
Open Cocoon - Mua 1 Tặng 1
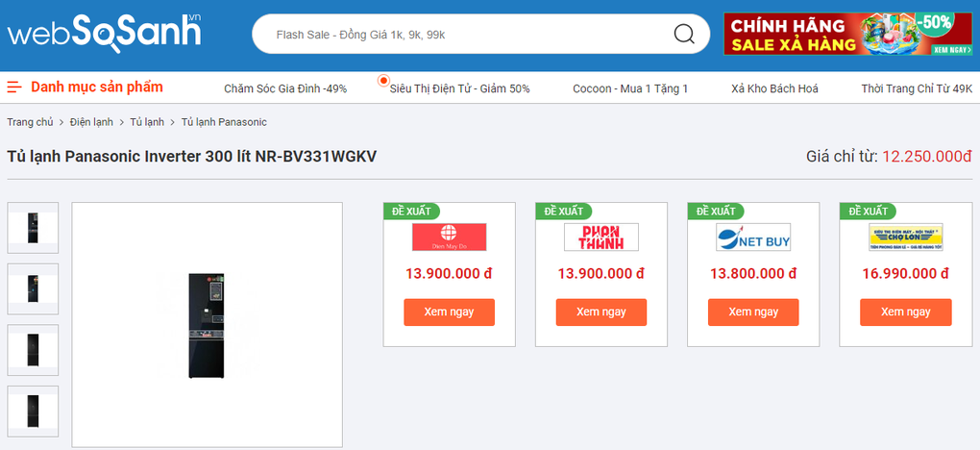coord(630,88)
